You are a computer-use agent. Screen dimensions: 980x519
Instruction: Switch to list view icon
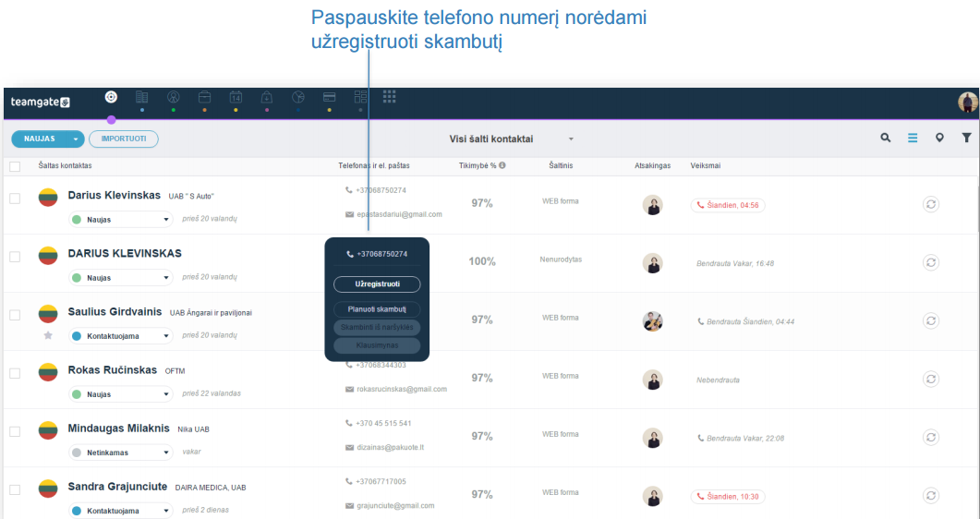point(913,138)
